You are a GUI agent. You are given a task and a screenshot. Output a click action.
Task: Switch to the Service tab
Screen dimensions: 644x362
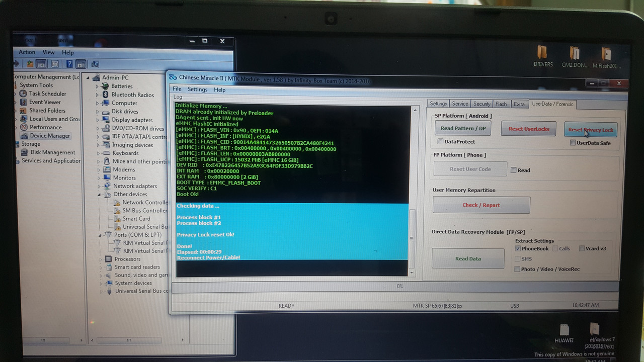point(460,104)
